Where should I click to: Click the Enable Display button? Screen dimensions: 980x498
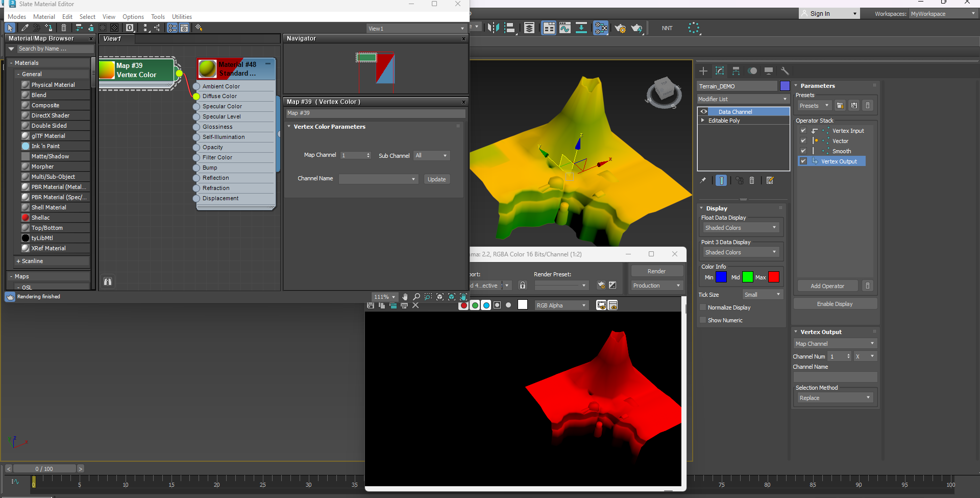[835, 304]
